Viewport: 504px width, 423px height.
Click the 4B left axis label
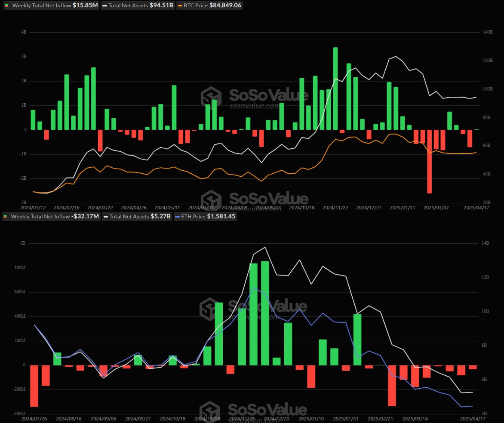coord(24,32)
